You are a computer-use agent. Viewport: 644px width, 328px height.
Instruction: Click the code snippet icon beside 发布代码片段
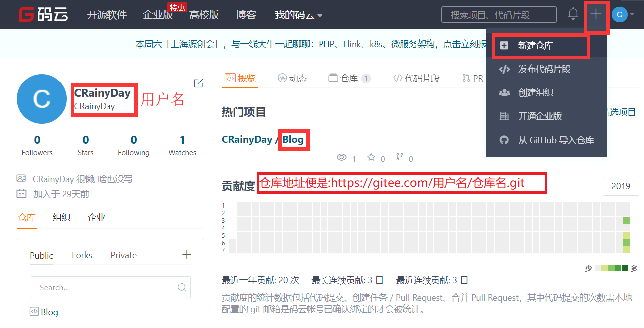click(504, 69)
